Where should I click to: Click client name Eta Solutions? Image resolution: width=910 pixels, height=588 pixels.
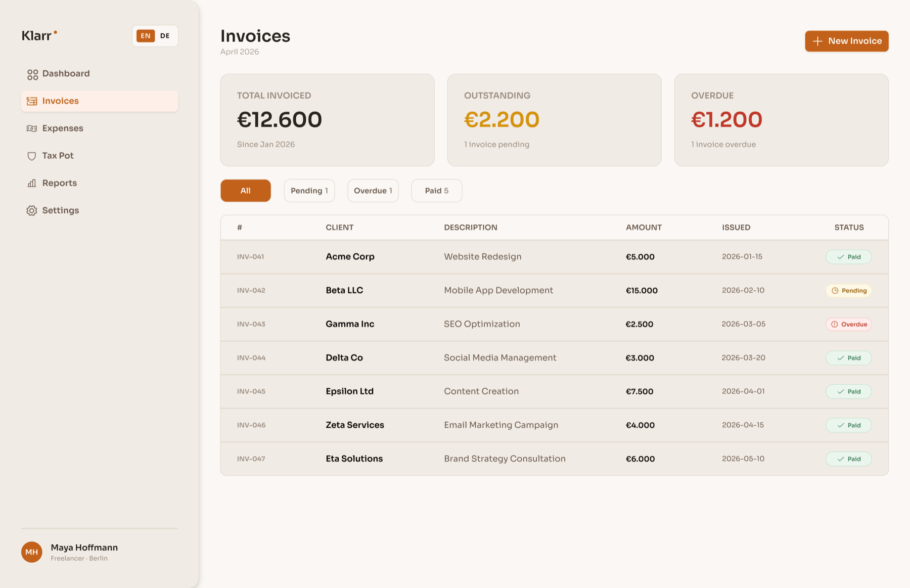(354, 459)
